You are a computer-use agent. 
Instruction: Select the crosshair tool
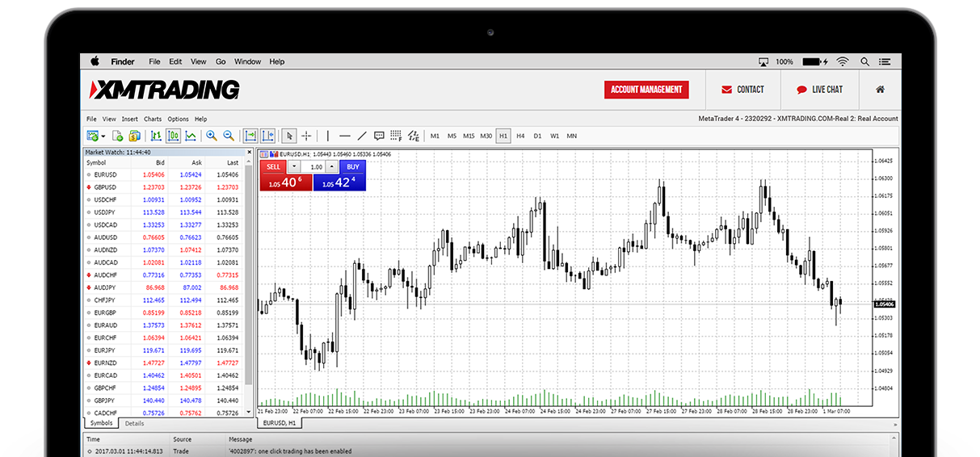pyautogui.click(x=307, y=136)
